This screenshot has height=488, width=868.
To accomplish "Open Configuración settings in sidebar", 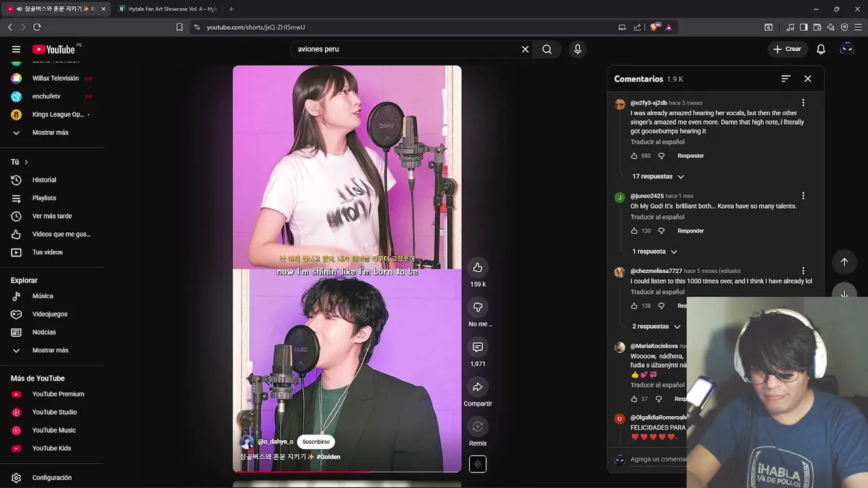I will 52,478.
